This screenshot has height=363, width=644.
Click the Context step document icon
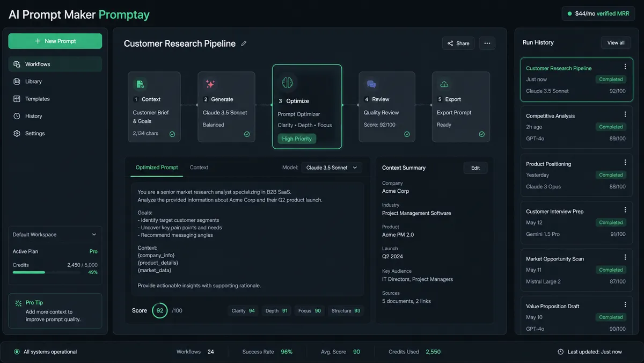(140, 84)
